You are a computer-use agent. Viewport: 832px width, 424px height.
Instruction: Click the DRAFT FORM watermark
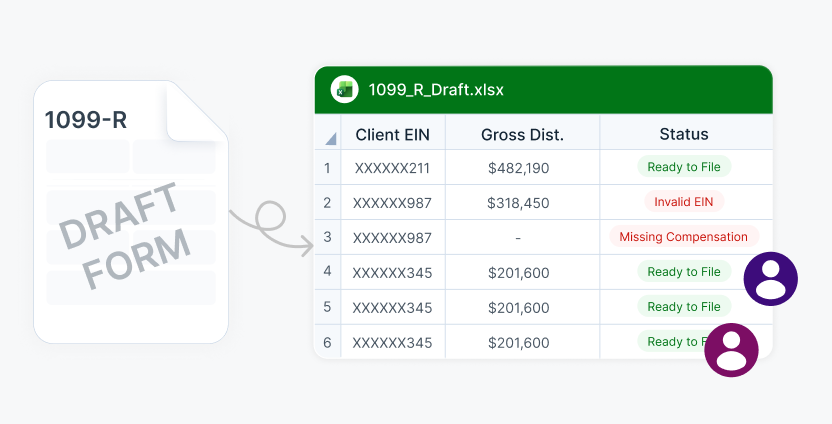[x=125, y=235]
